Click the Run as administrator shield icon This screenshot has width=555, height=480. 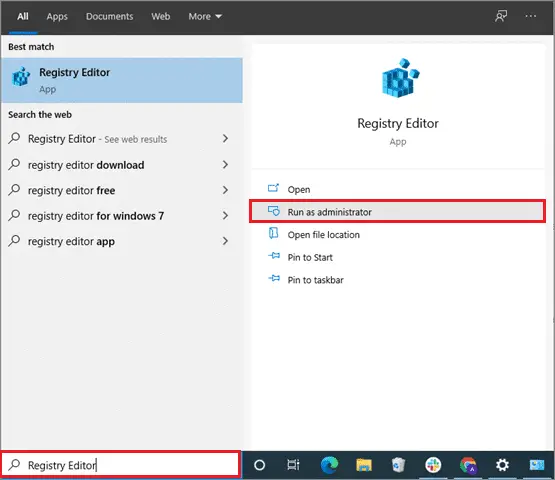tap(273, 211)
